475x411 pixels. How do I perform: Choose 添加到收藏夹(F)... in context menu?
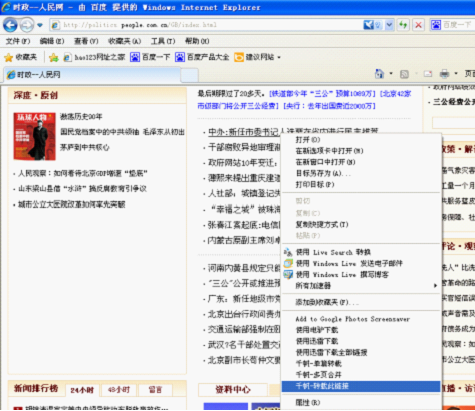361,302
